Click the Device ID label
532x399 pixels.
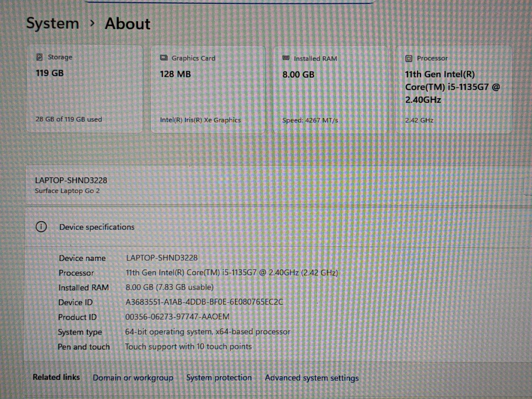[75, 302]
